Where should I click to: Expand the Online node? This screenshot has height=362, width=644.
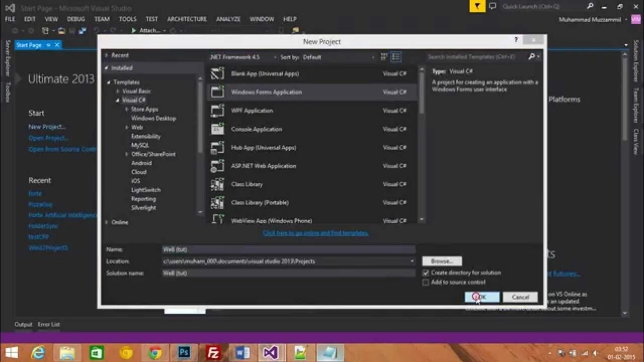106,222
